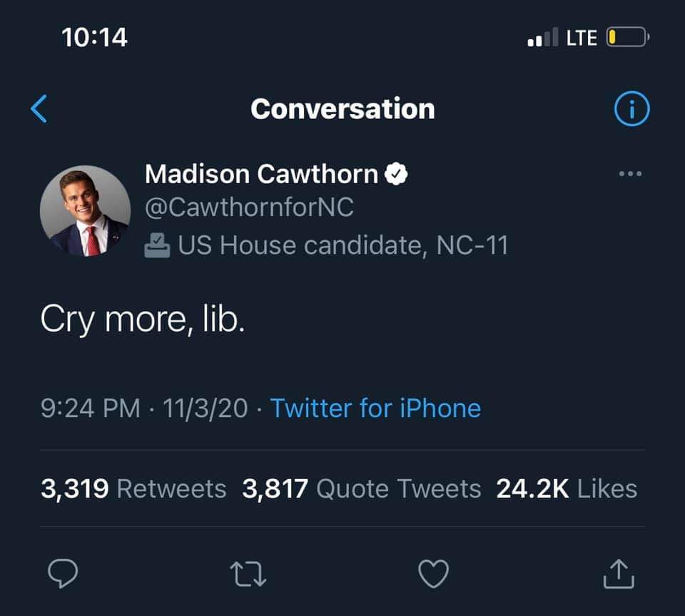Tap the battery indicator in status bar
The image size is (685, 616).
626,37
